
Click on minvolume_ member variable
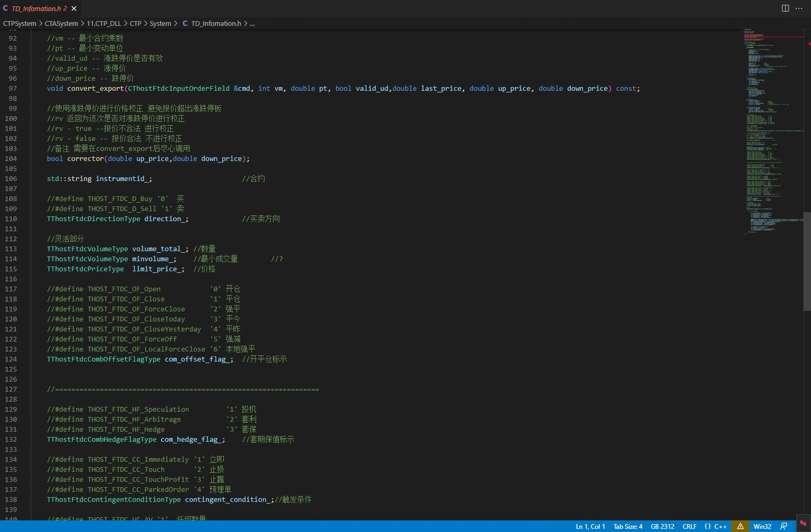pyautogui.click(x=153, y=259)
